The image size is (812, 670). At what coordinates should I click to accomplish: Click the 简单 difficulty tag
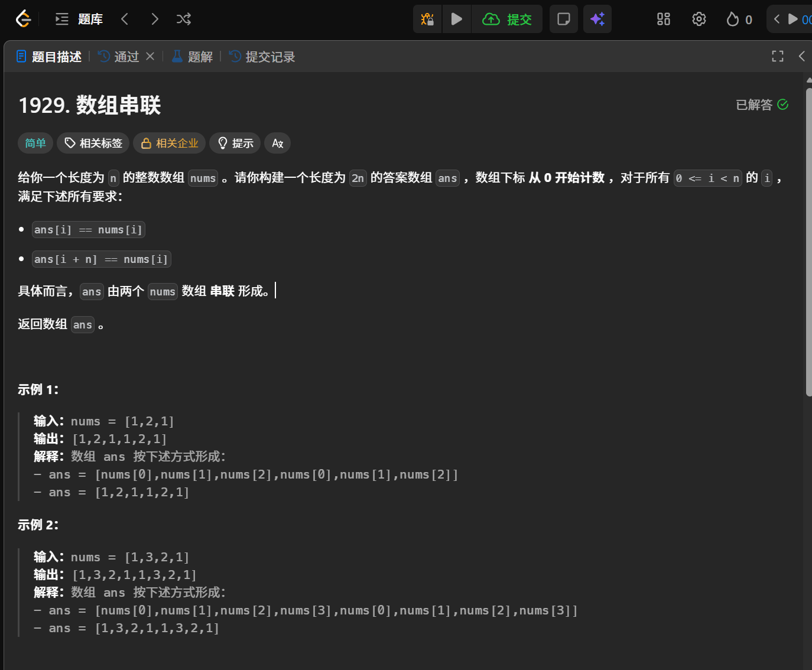[35, 143]
